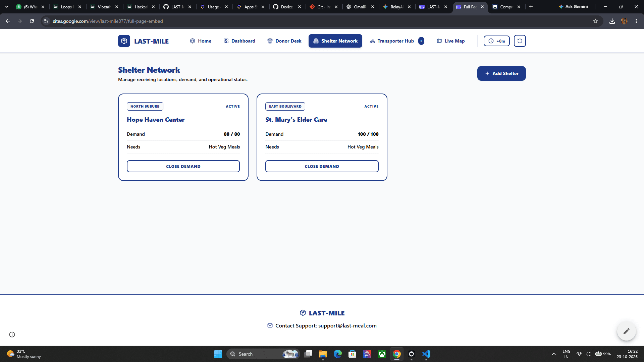Image resolution: width=644 pixels, height=362 pixels.
Task: Click the +0m time offset button
Action: click(497, 41)
